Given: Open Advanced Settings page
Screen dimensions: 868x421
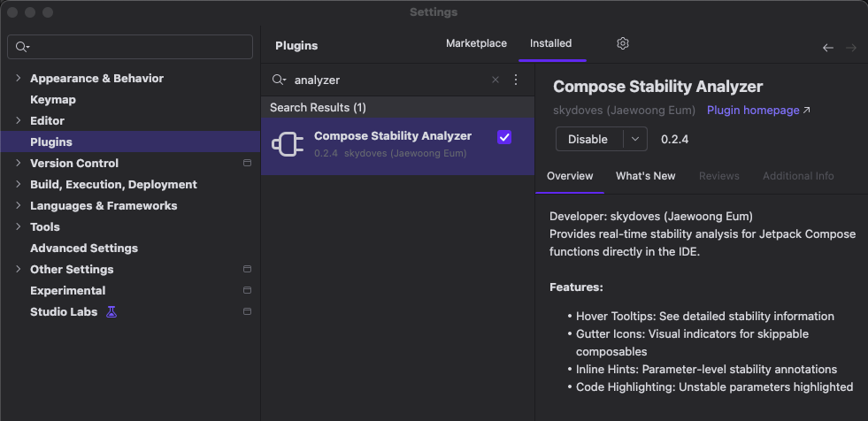Looking at the screenshot, I should pyautogui.click(x=84, y=249).
